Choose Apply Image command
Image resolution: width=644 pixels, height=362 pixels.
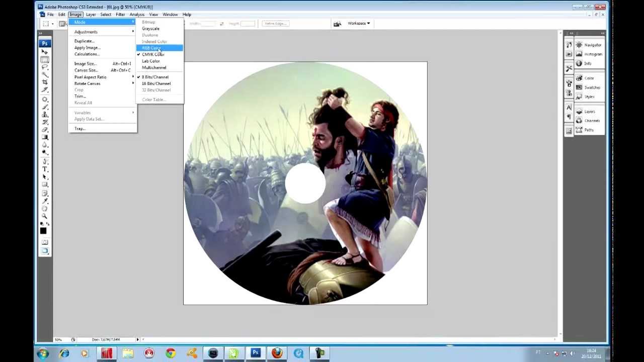(x=102, y=48)
